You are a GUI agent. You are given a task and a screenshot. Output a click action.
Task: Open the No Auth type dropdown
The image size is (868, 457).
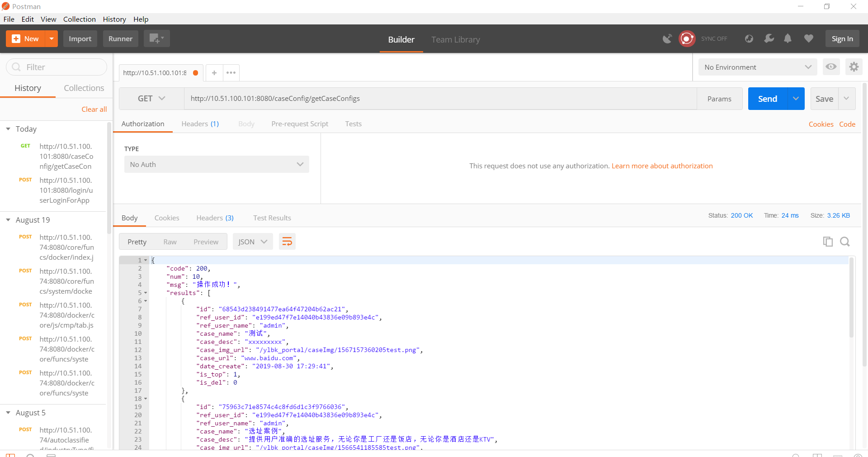coord(217,165)
